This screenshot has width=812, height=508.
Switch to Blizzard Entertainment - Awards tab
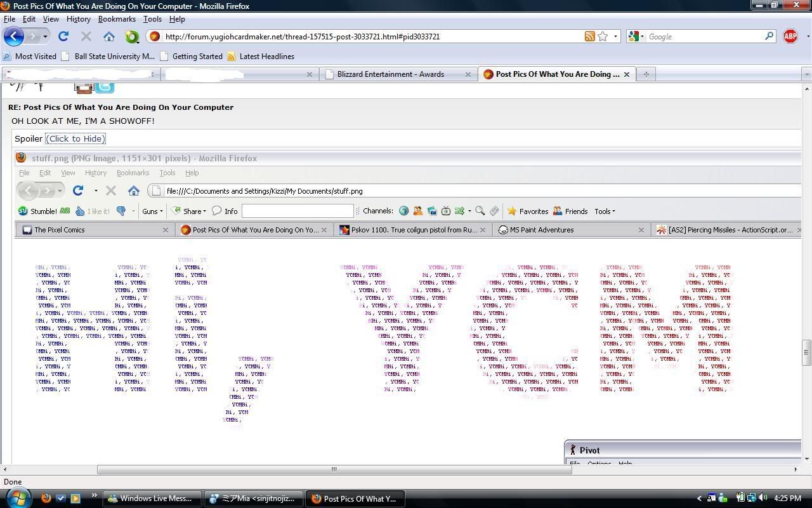coord(390,74)
